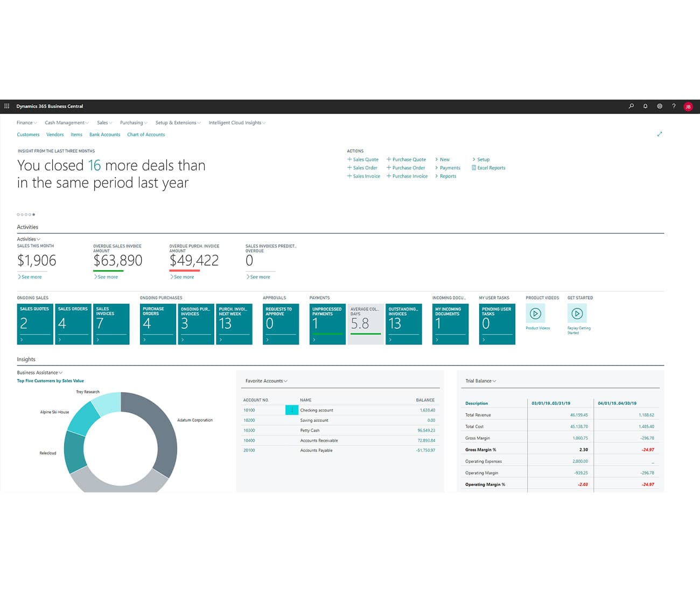Create a new Sales Invoice
700x592 pixels.
(x=363, y=176)
